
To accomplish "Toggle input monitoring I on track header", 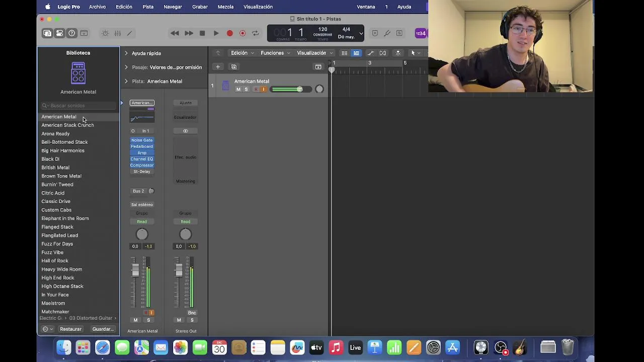I will pos(263,89).
